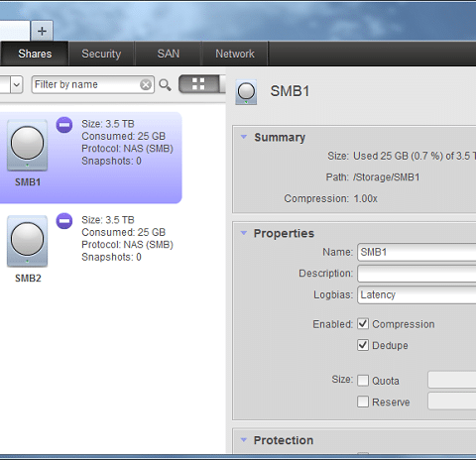The height and width of the screenshot is (460, 476).
Task: Collapse the Protection section
Action: [x=244, y=440]
